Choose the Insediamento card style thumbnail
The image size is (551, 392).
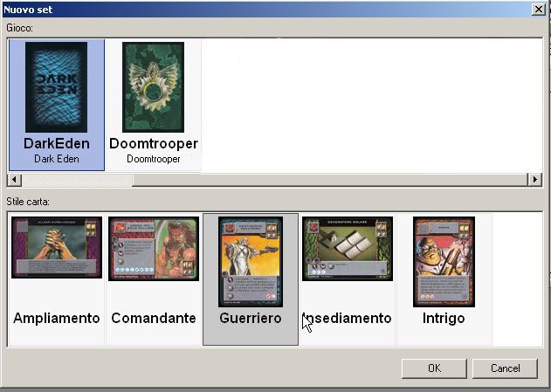(x=348, y=248)
